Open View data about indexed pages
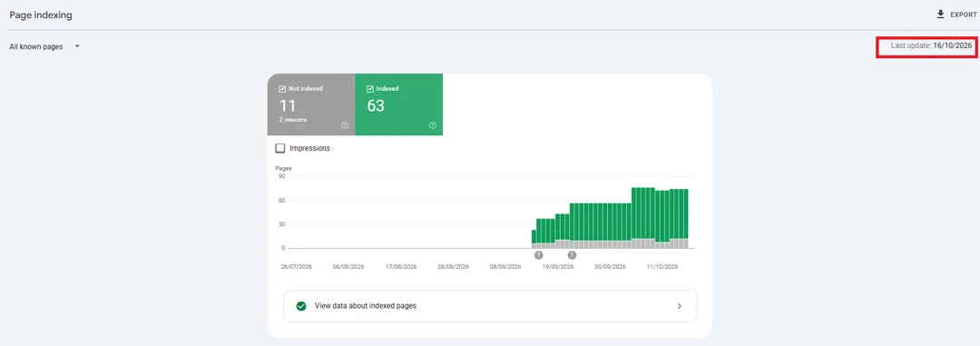 (x=490, y=307)
